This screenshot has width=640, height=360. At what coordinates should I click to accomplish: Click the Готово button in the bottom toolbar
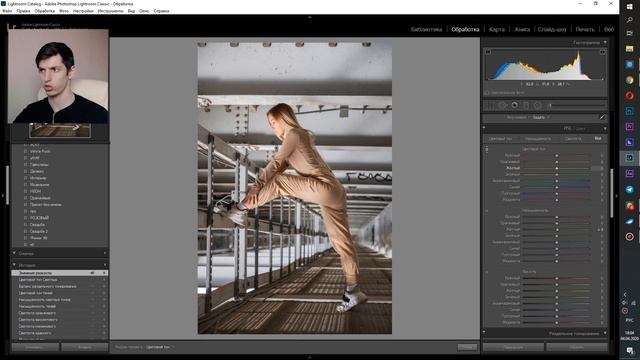[467, 347]
